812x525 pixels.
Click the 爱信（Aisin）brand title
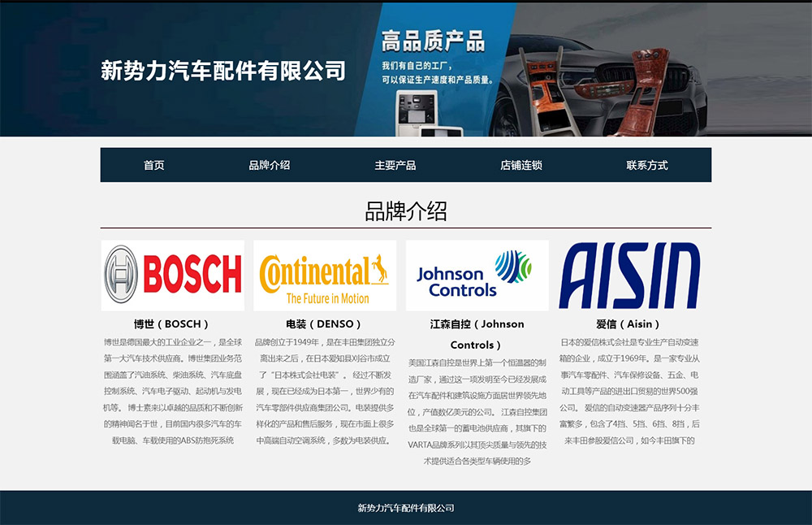(628, 324)
